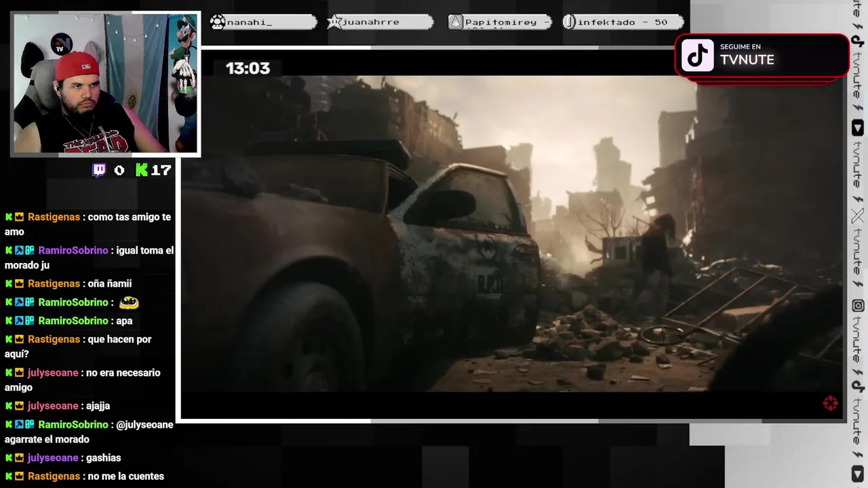The height and width of the screenshot is (488, 868).
Task: Click julyseoane on 'no era necesario amigo'
Action: click(x=53, y=373)
